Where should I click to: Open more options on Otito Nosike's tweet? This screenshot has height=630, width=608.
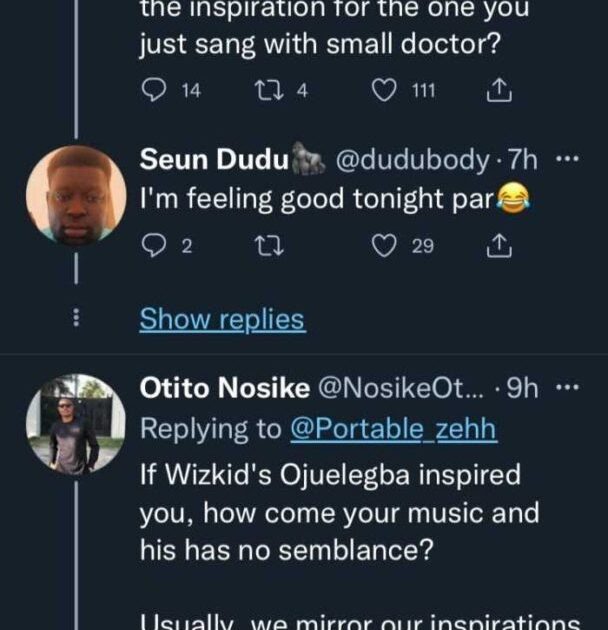point(567,388)
